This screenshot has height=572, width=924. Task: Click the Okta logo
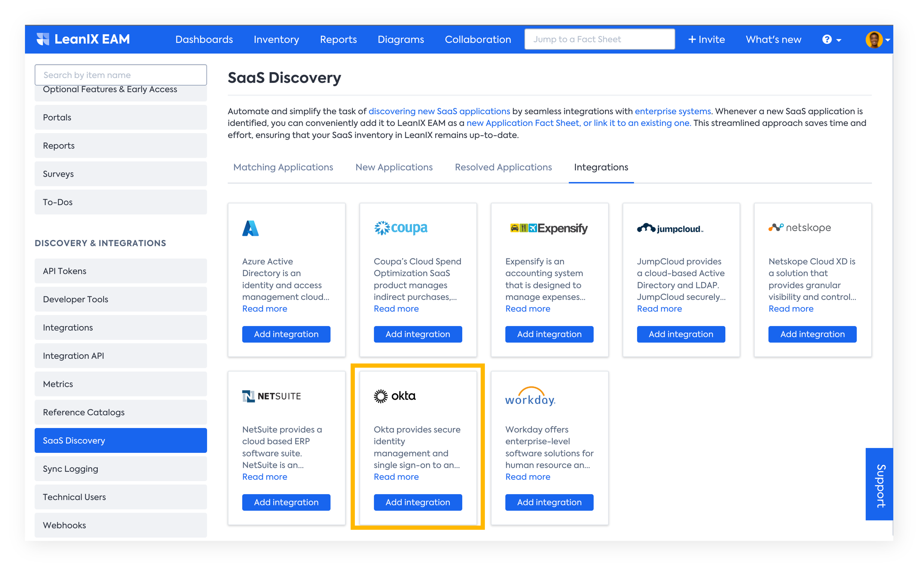click(x=395, y=396)
